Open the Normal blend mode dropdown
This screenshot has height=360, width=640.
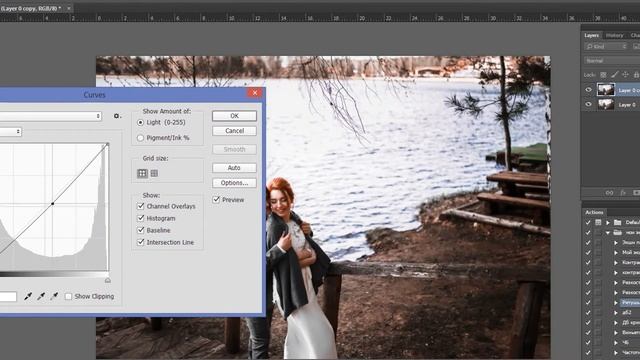pyautogui.click(x=612, y=61)
